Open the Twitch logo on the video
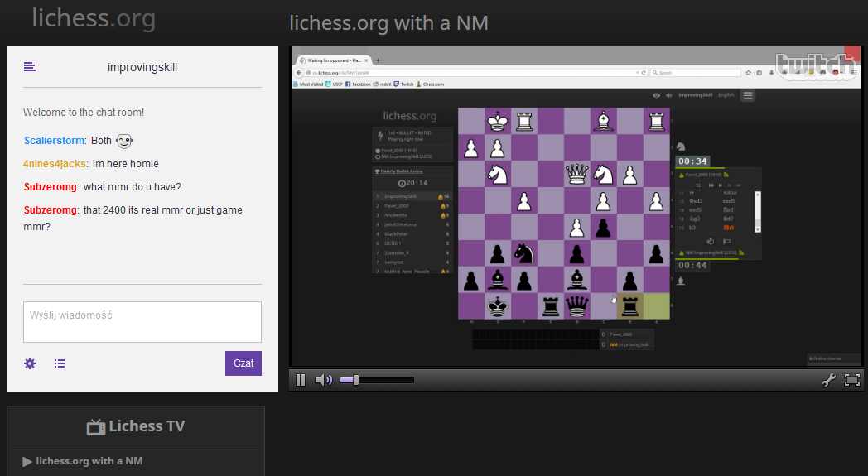 click(815, 67)
